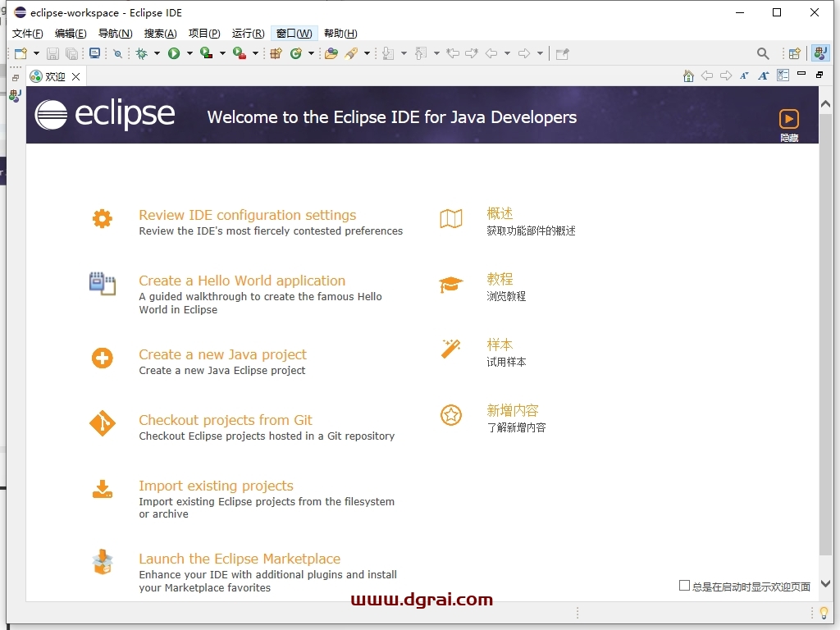Click the Debug bug icon in toolbar
The image size is (840, 630).
pos(141,53)
